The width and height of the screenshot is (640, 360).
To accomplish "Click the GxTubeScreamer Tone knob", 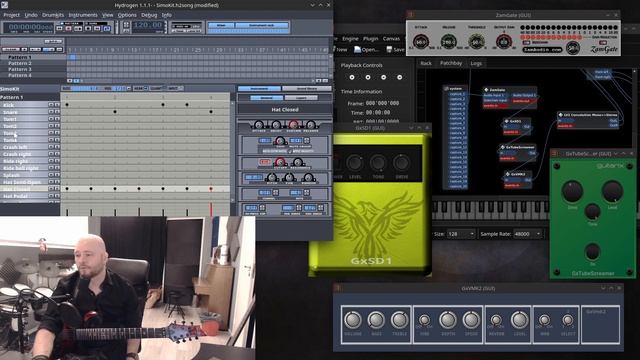I will pos(592,211).
